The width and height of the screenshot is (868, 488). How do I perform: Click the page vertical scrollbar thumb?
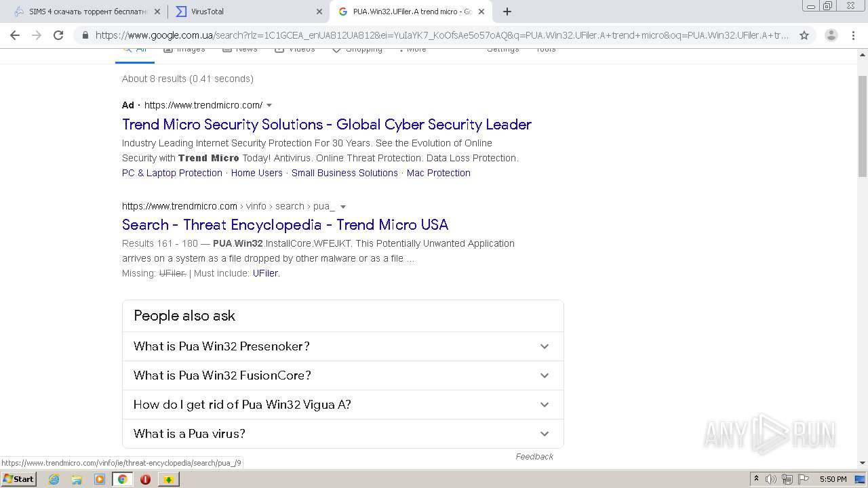pos(863,125)
